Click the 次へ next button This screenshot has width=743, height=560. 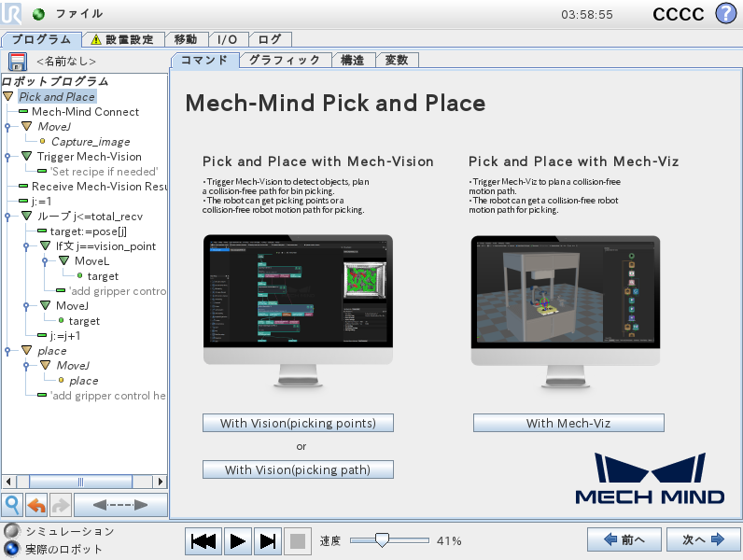point(703,539)
